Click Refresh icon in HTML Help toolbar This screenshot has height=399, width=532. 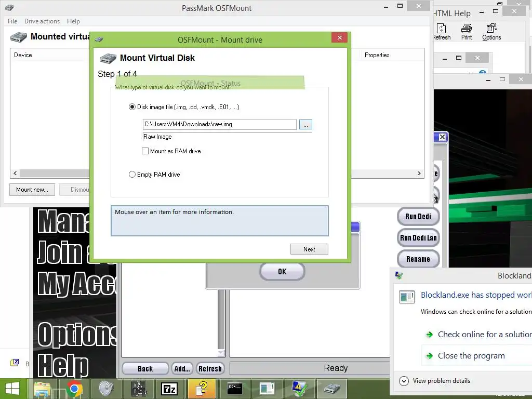[442, 32]
